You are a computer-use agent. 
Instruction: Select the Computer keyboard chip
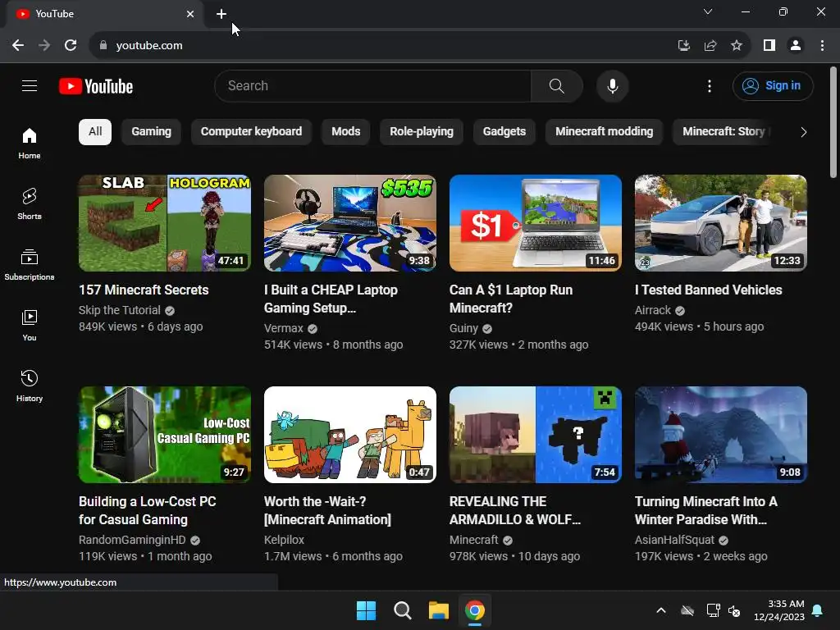(x=251, y=132)
